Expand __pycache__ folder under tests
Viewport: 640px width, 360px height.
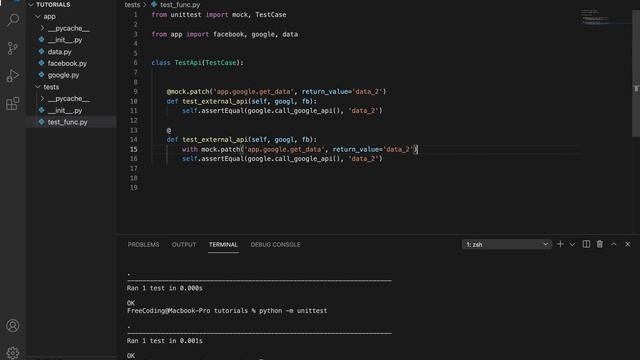(x=42, y=98)
